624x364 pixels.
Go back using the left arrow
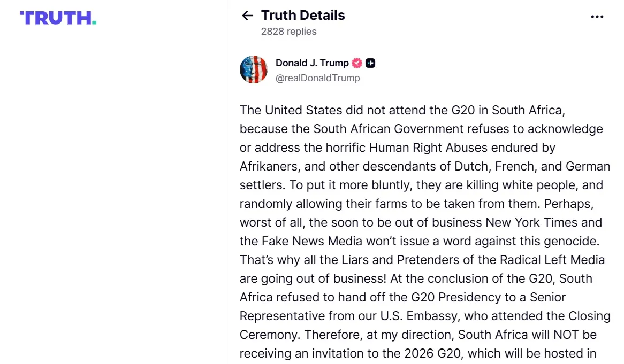point(247,16)
